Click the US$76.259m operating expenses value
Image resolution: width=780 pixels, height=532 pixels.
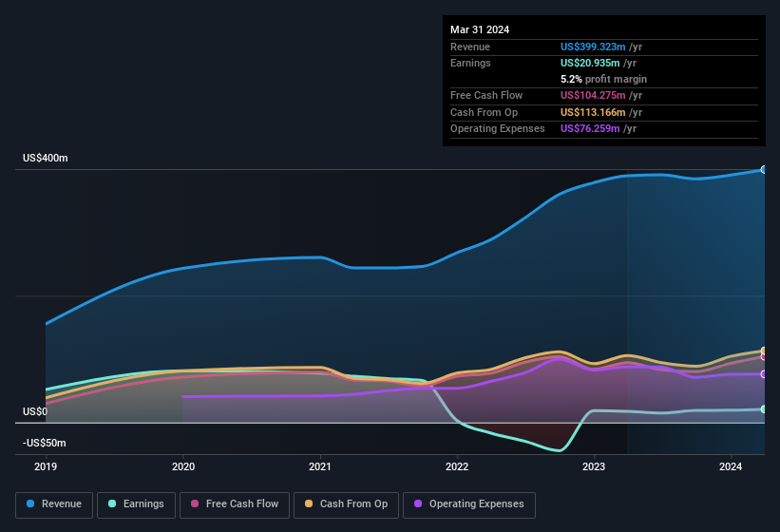(590, 129)
